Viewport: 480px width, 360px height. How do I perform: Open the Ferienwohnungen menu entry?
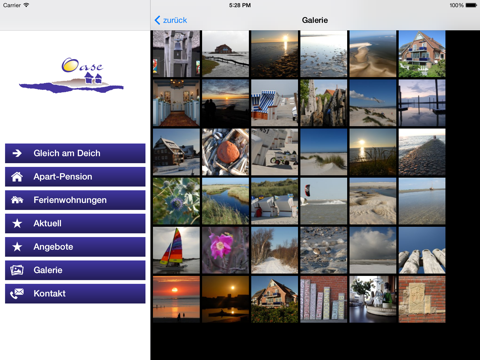tap(75, 200)
